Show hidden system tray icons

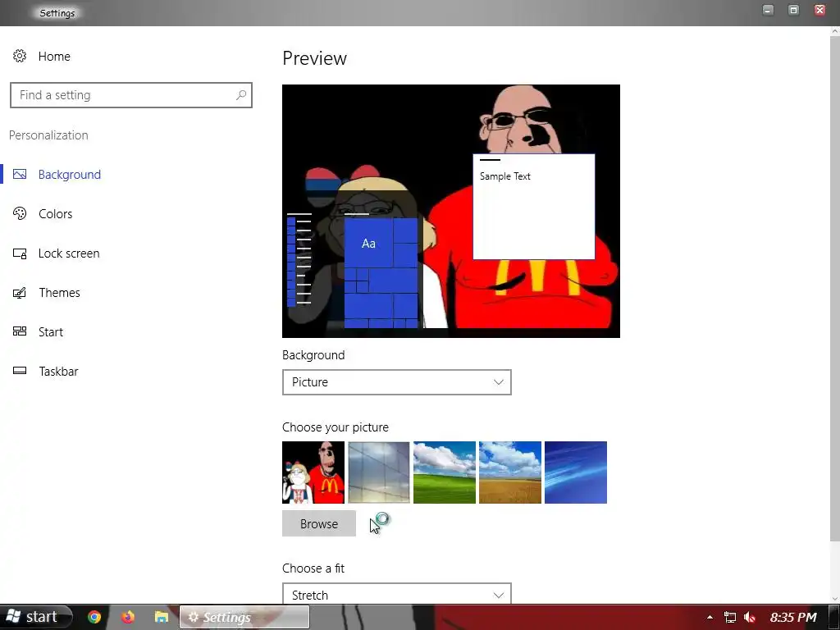click(710, 618)
